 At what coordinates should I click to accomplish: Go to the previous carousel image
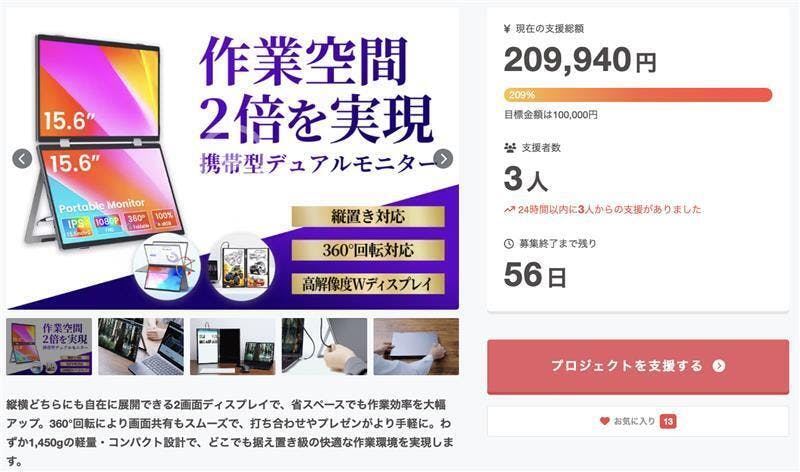click(21, 159)
